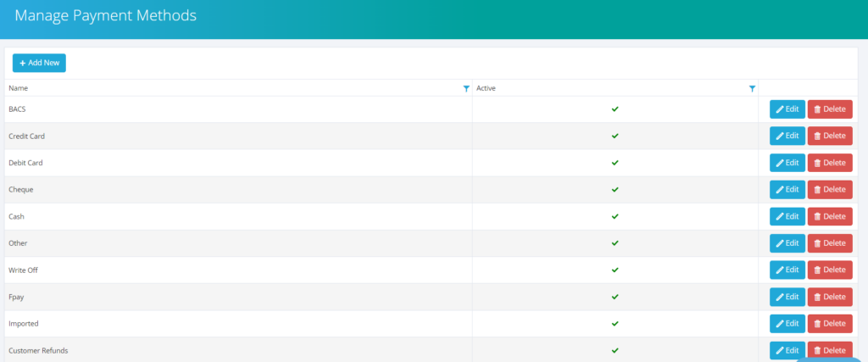868x362 pixels.
Task: Click the active checkmark in Cash row
Action: (615, 216)
